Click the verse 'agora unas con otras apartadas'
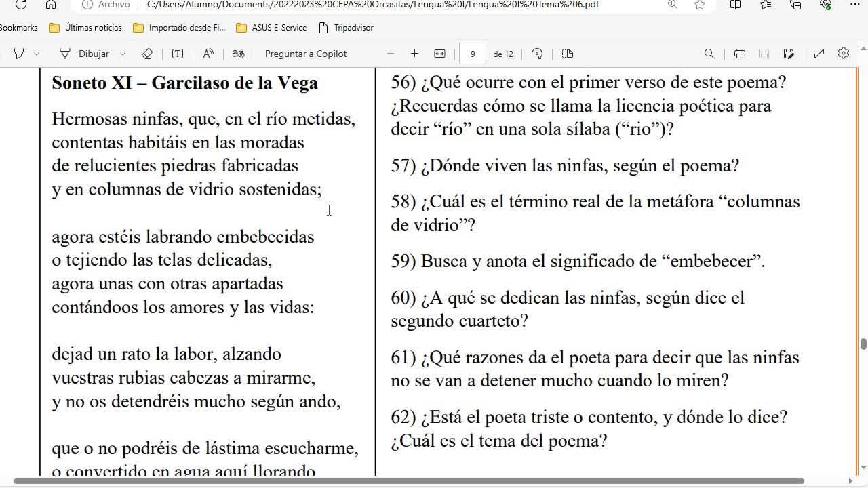868x488 pixels. click(x=167, y=284)
